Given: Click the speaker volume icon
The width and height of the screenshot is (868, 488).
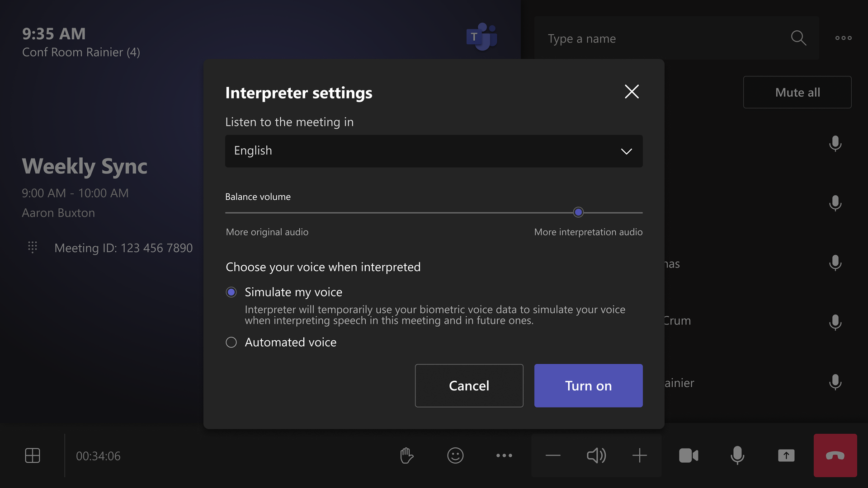Looking at the screenshot, I should click(x=596, y=455).
